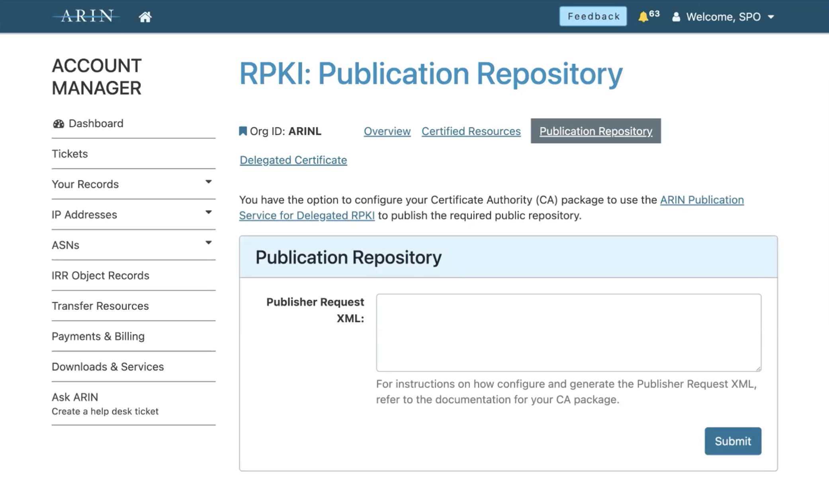
Task: Open notifications bell icon
Action: (643, 17)
